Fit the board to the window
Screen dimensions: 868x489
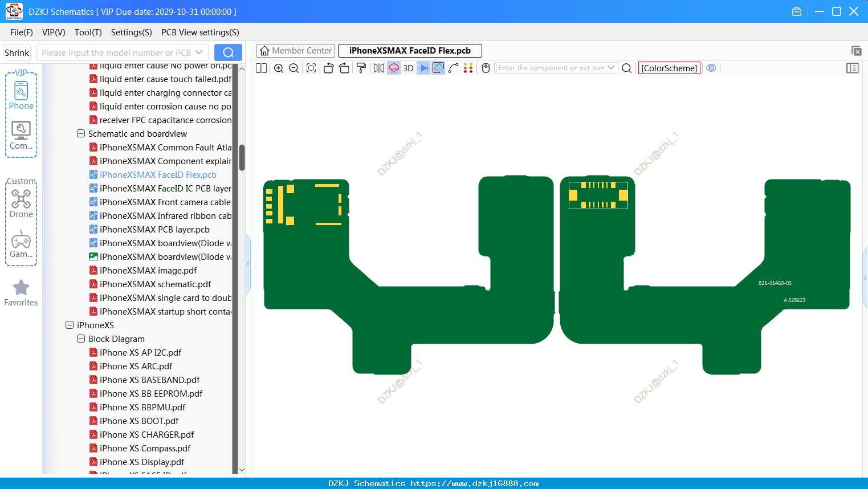pyautogui.click(x=311, y=68)
